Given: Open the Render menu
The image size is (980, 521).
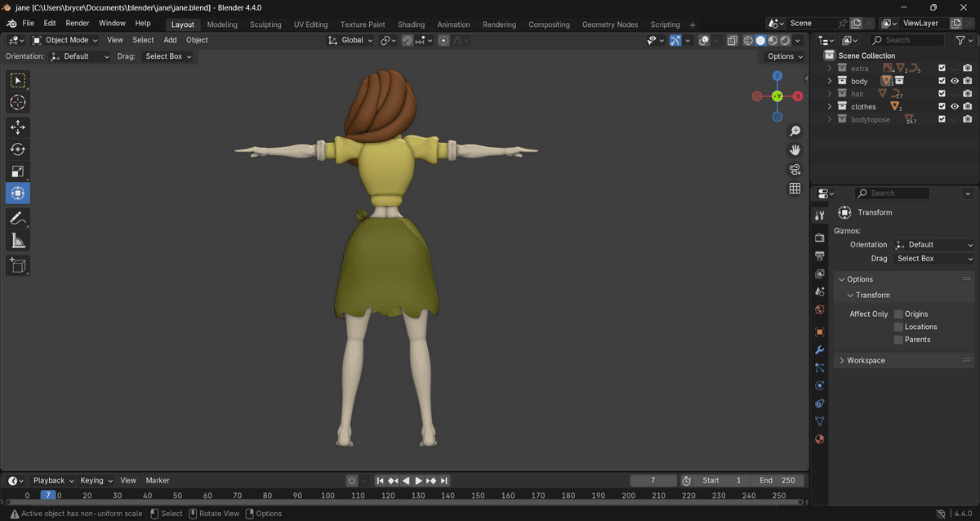Looking at the screenshot, I should [78, 24].
